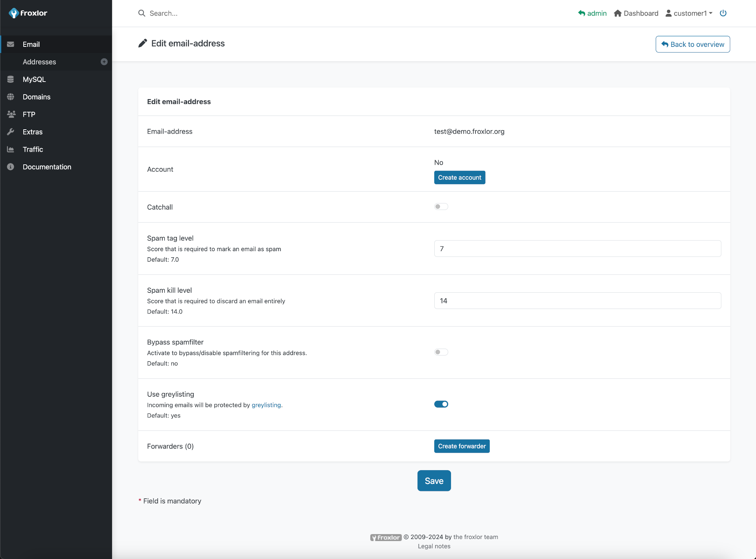Image resolution: width=756 pixels, height=559 pixels.
Task: Open Documentation from the sidebar
Action: 47,167
